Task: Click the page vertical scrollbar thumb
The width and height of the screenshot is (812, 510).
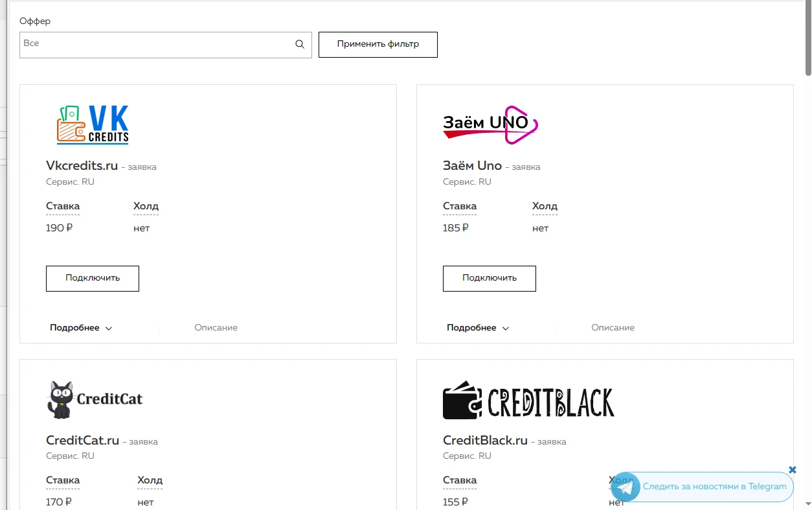Action: click(x=808, y=39)
